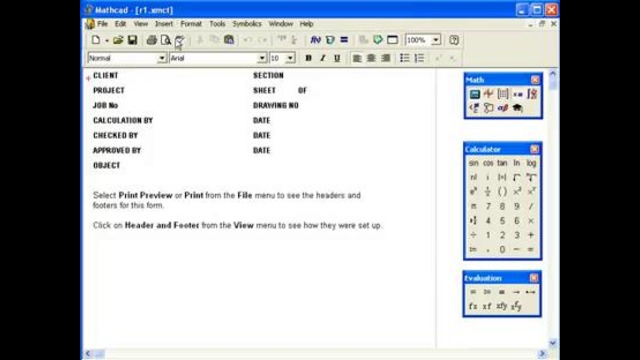This screenshot has height=360, width=640.
Task: Open New worksheet template dropdown arrow
Action: point(107,40)
